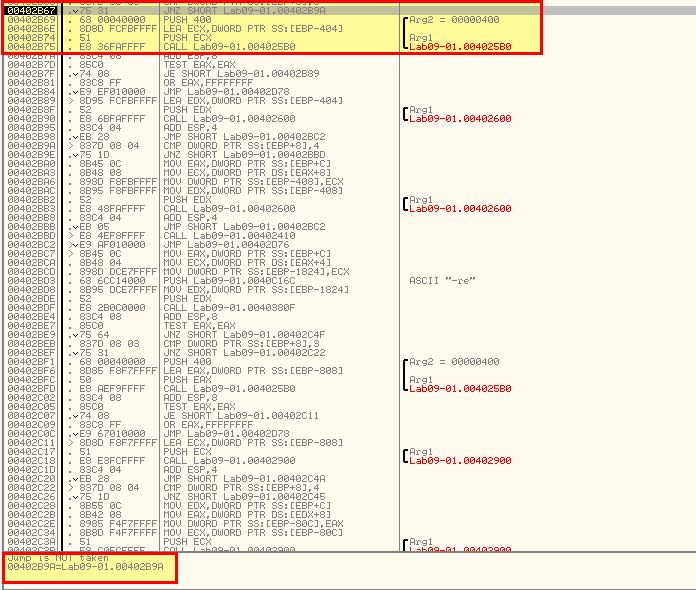Select TEST EAX,EAX at 00402B7D
696x590 pixels.
[199, 65]
